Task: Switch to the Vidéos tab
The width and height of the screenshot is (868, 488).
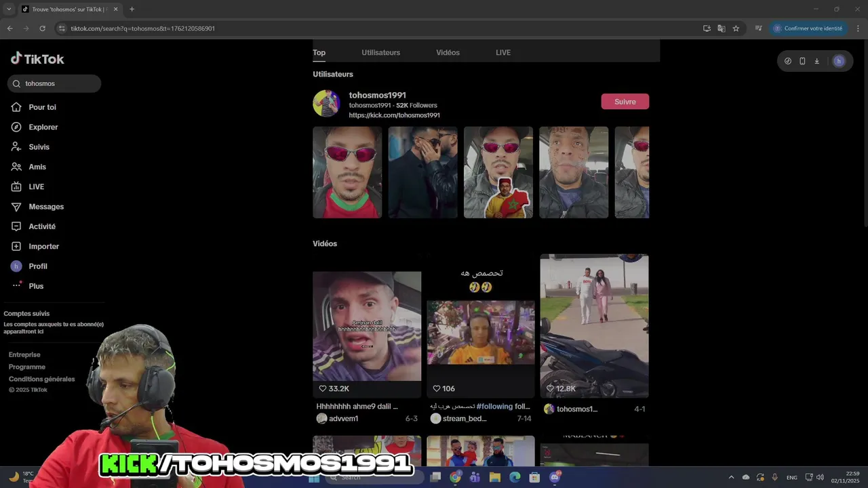Action: pyautogui.click(x=448, y=52)
